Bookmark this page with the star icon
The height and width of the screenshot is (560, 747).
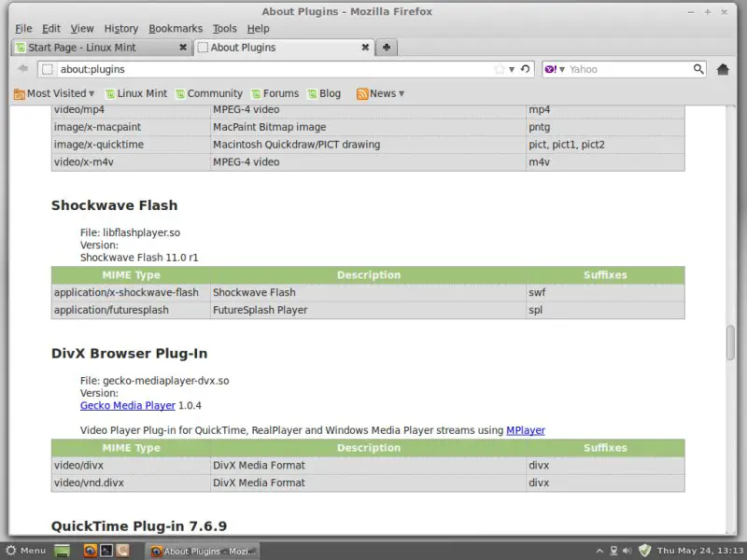pyautogui.click(x=499, y=69)
